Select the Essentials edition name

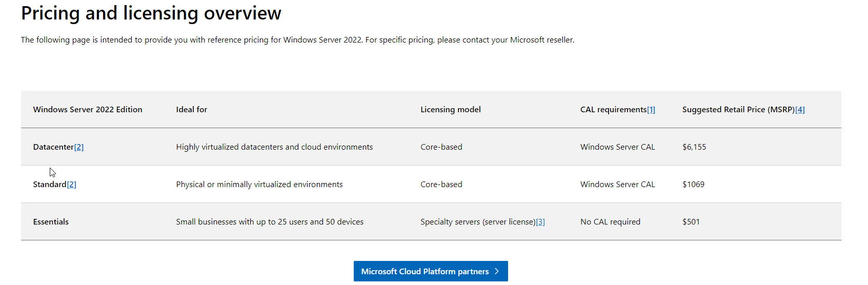[51, 222]
